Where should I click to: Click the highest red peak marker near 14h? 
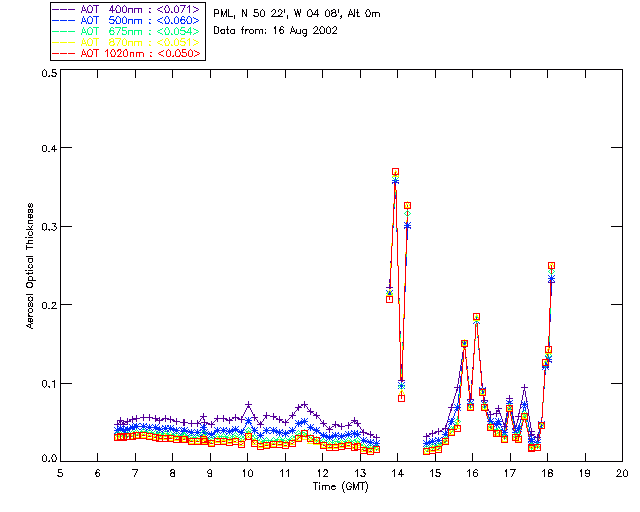[x=396, y=171]
